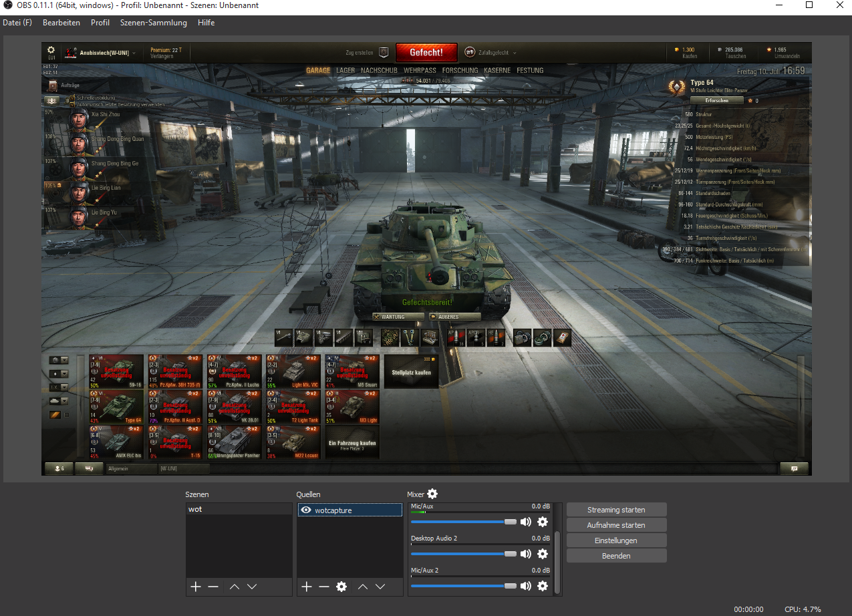The width and height of the screenshot is (852, 616).
Task: Click the ÄUßERES button under the tank
Action: (x=455, y=317)
